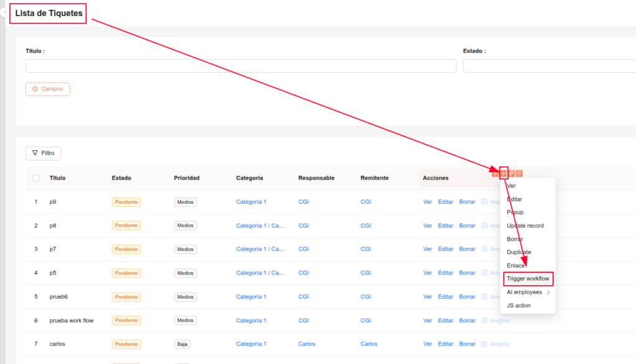Click Ver link in prueb6 row
Screen dimensions: 636x364
427,297
